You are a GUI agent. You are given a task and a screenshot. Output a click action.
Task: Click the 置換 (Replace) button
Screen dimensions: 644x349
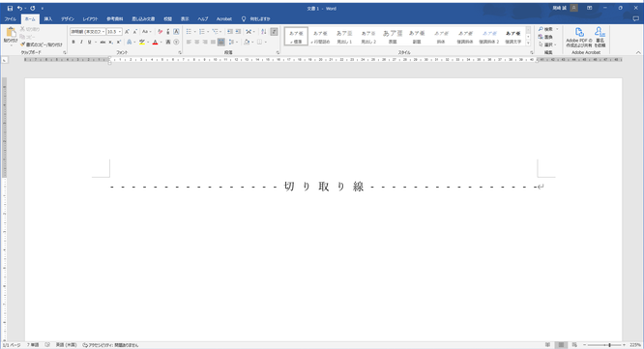pos(545,37)
